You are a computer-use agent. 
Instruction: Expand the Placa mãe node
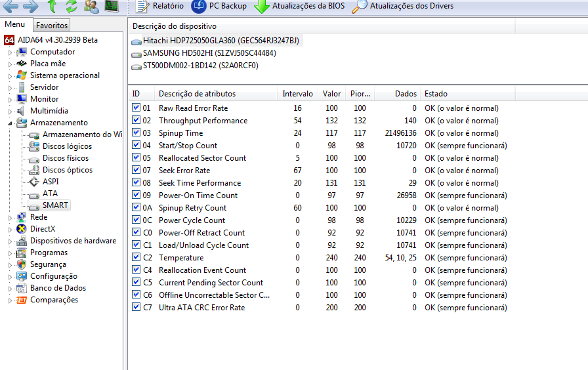tap(10, 64)
